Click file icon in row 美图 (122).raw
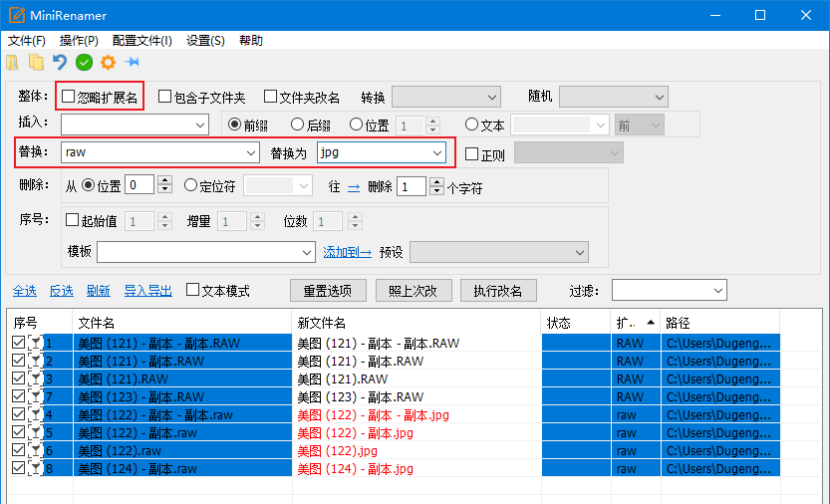This screenshot has height=504, width=830. coord(36,450)
